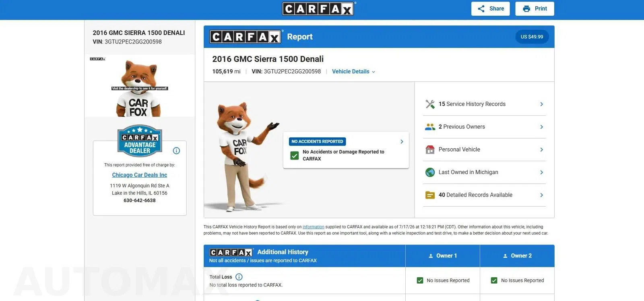
Task: Click the wrench service history icon
Action: [x=430, y=104]
